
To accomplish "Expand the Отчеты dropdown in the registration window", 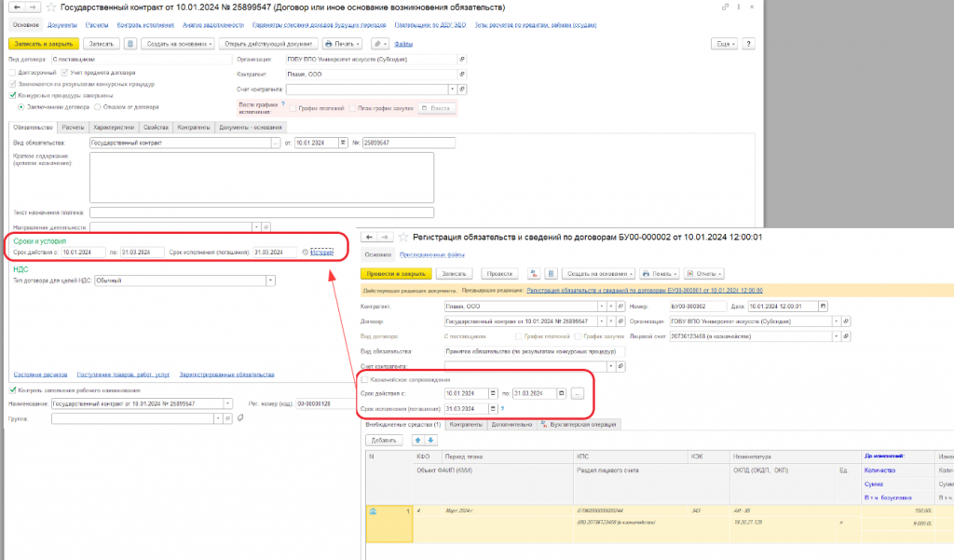I will 704,274.
